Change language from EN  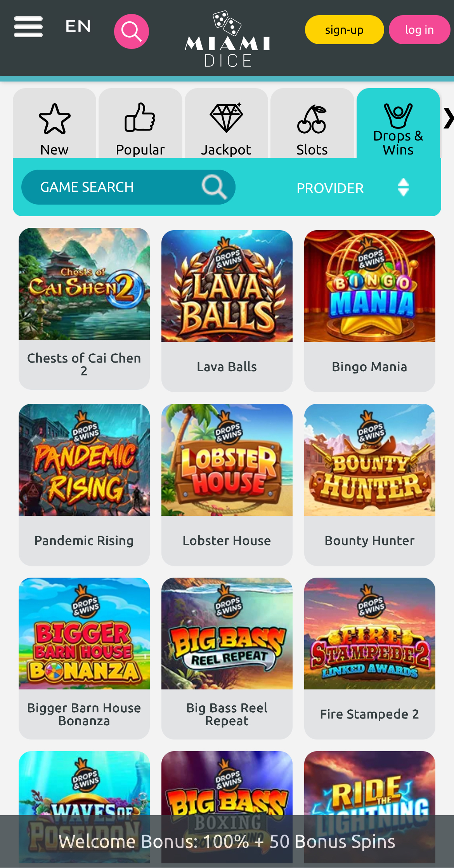click(x=78, y=26)
